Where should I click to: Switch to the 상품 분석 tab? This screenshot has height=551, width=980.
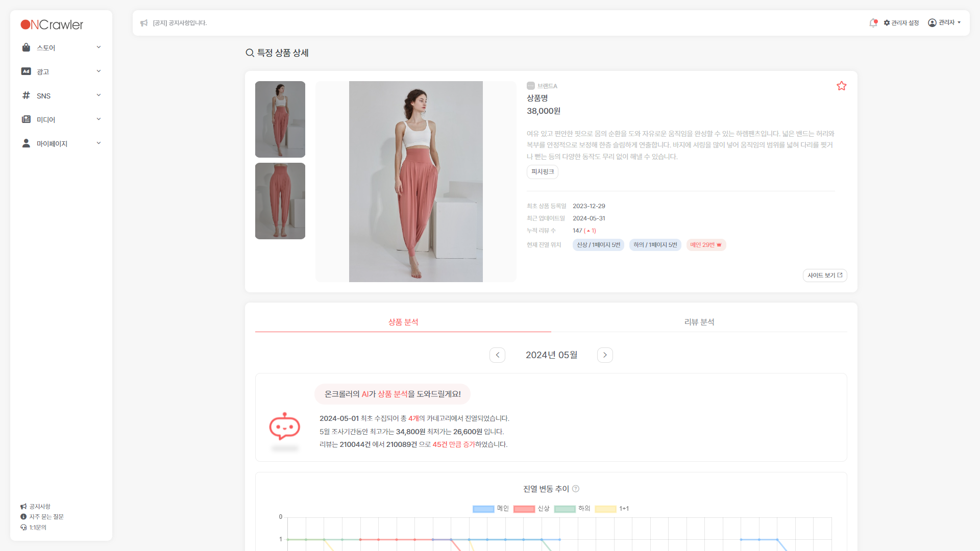pos(403,322)
